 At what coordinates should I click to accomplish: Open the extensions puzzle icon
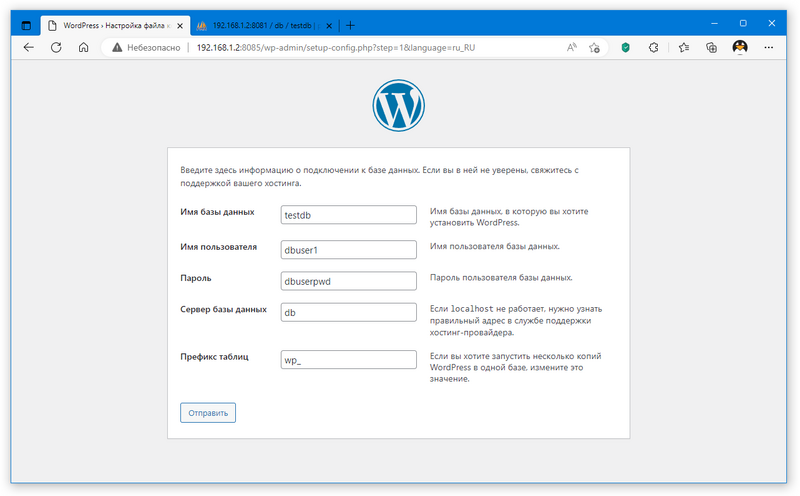653,47
